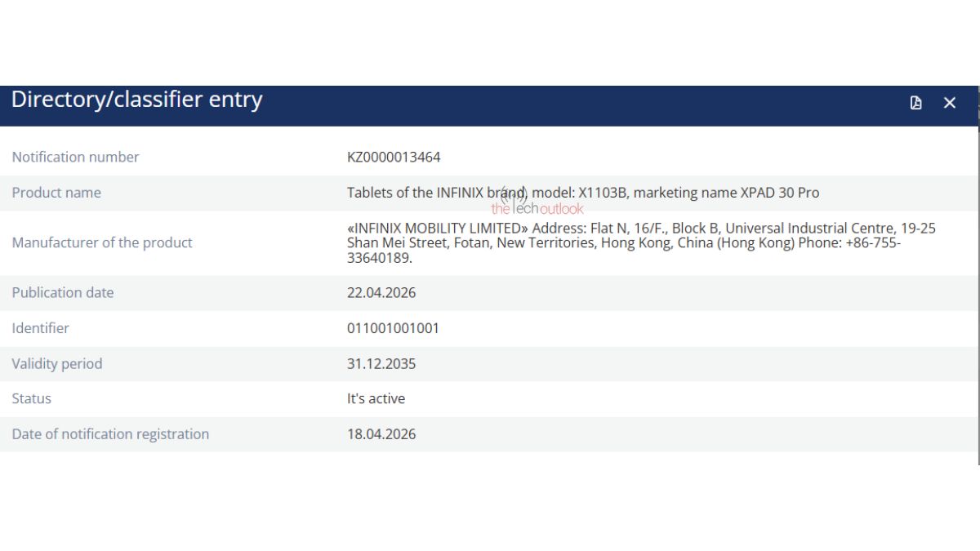This screenshot has height=551, width=980.
Task: Click the Identifier row value 011001001001
Action: [x=392, y=327]
